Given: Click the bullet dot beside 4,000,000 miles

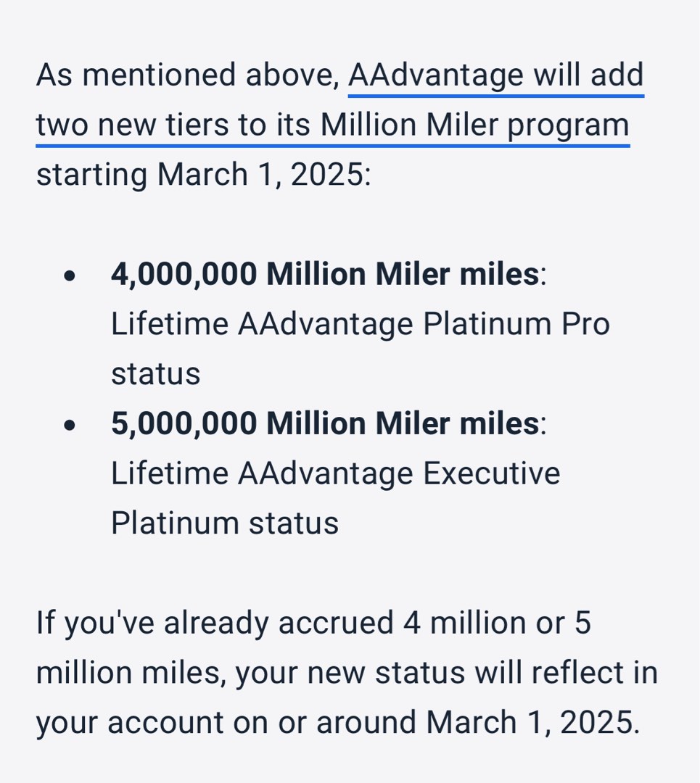Looking at the screenshot, I should tap(70, 275).
